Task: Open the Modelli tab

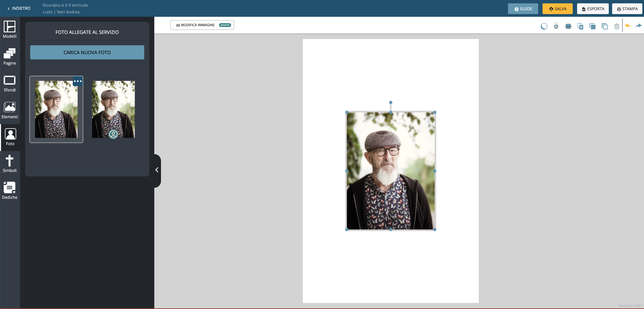Action: pyautogui.click(x=10, y=30)
